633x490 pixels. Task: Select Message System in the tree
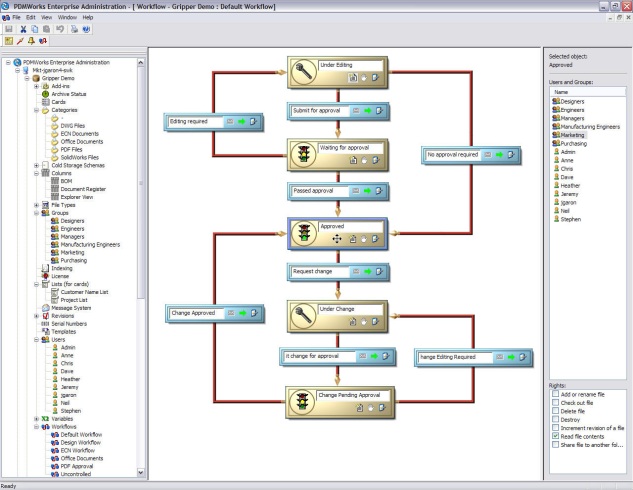pyautogui.click(x=71, y=308)
